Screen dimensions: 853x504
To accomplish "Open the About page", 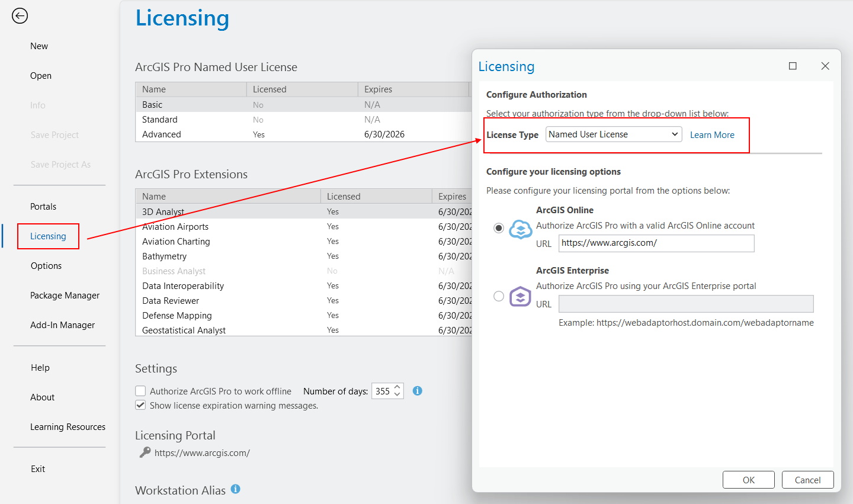I will [42, 397].
